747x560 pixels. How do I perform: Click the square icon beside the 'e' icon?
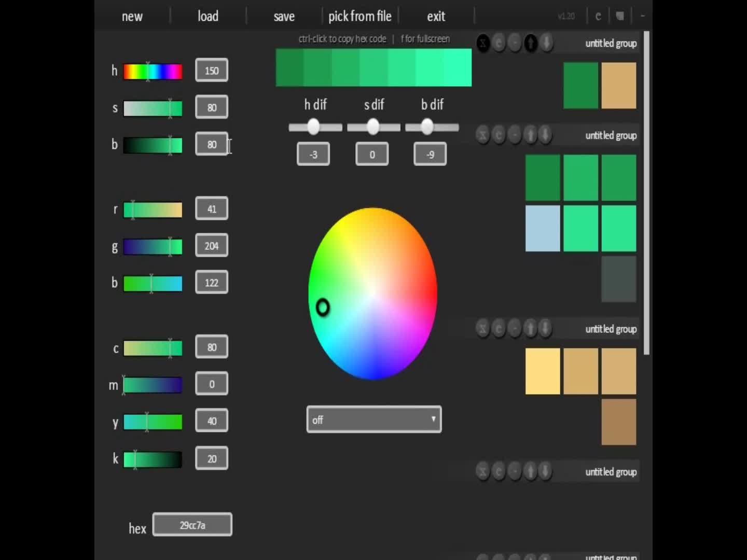[x=619, y=16]
